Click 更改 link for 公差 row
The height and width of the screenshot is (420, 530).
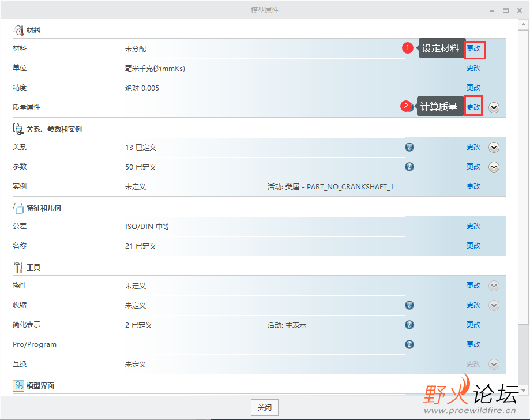[x=473, y=226]
